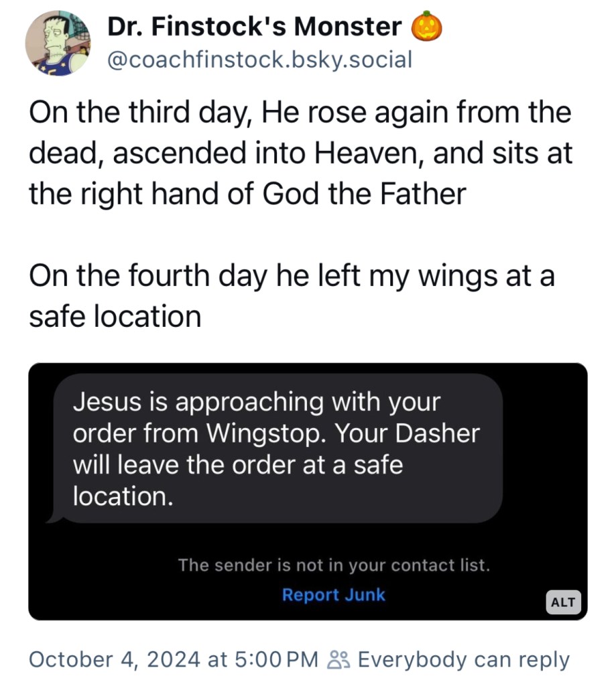Open the 'Dr. Finstock's Monster' profile name
616x686 pixels.
(x=254, y=27)
